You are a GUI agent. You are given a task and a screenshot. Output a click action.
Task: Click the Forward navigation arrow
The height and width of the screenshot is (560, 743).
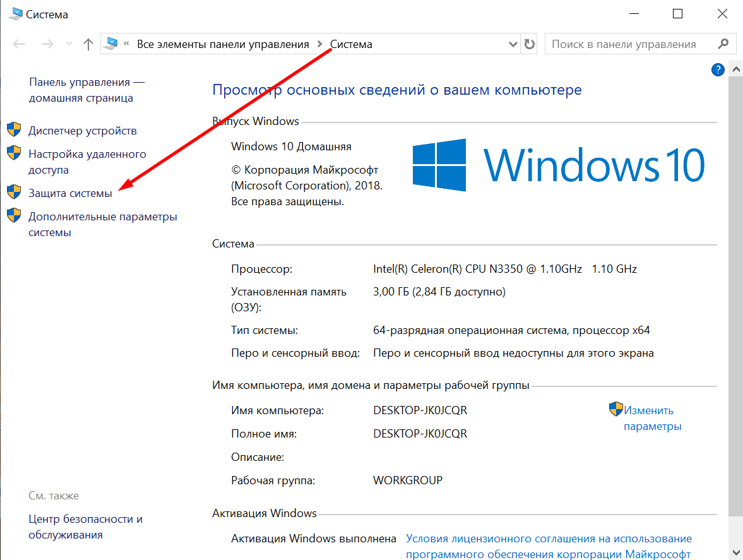pyautogui.click(x=47, y=45)
